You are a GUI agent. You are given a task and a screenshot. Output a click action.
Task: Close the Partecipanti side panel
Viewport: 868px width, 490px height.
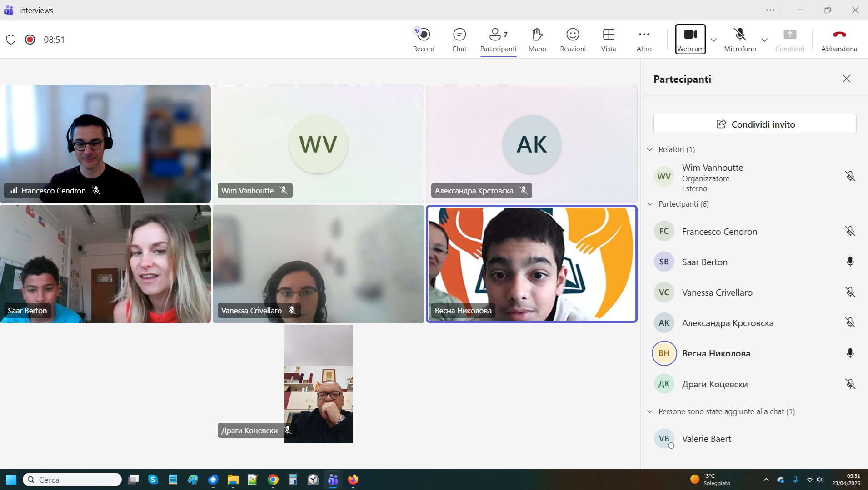pos(847,79)
